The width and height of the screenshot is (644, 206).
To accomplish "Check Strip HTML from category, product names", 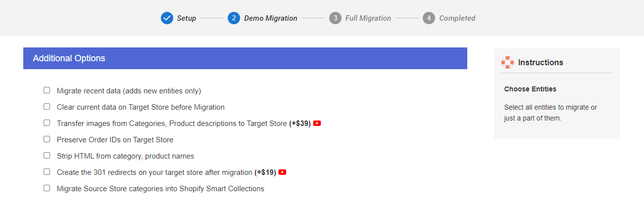I will click(47, 156).
